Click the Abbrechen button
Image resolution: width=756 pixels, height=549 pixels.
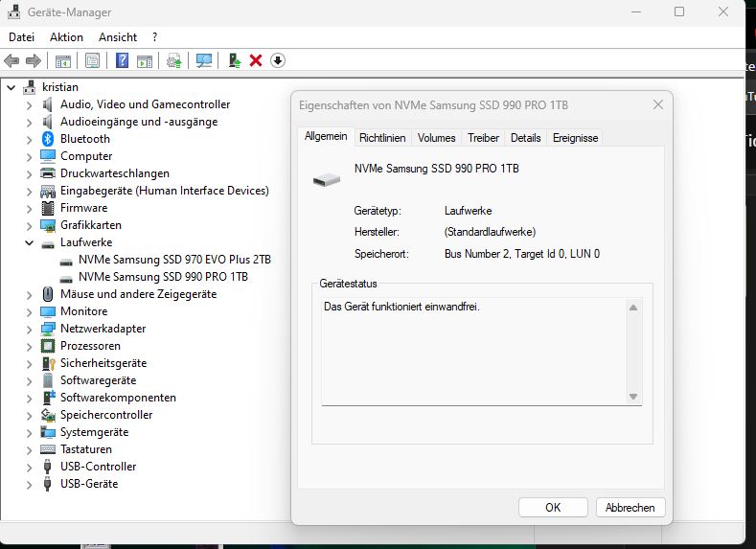click(x=630, y=508)
